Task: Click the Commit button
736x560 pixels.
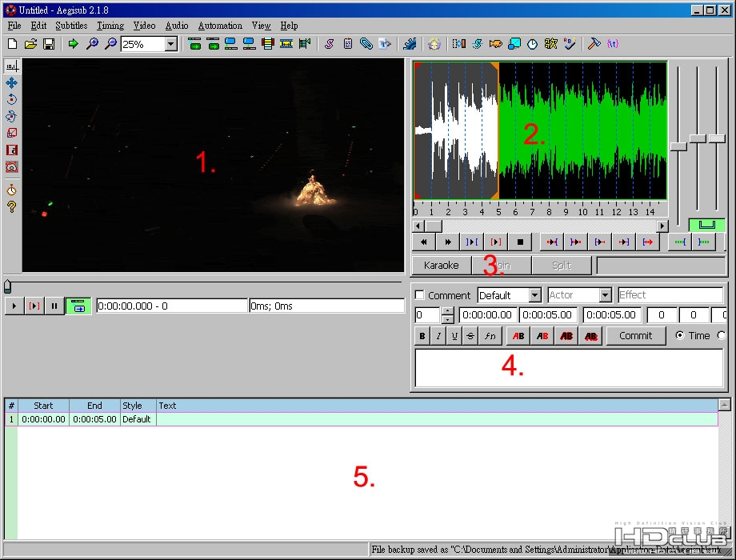Action: 635,336
